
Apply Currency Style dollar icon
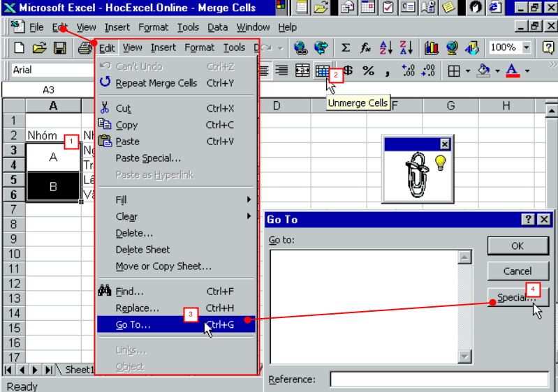coord(348,70)
